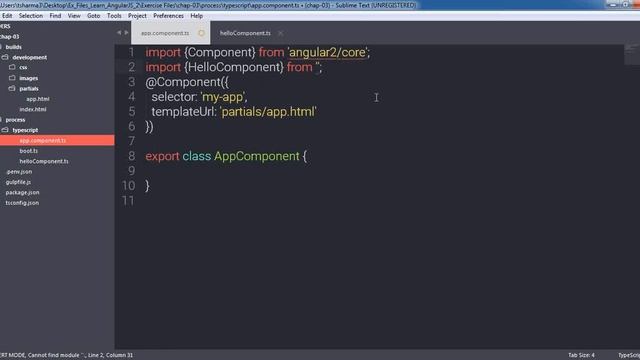Open the Project menu
640x360 pixels.
pyautogui.click(x=137, y=16)
